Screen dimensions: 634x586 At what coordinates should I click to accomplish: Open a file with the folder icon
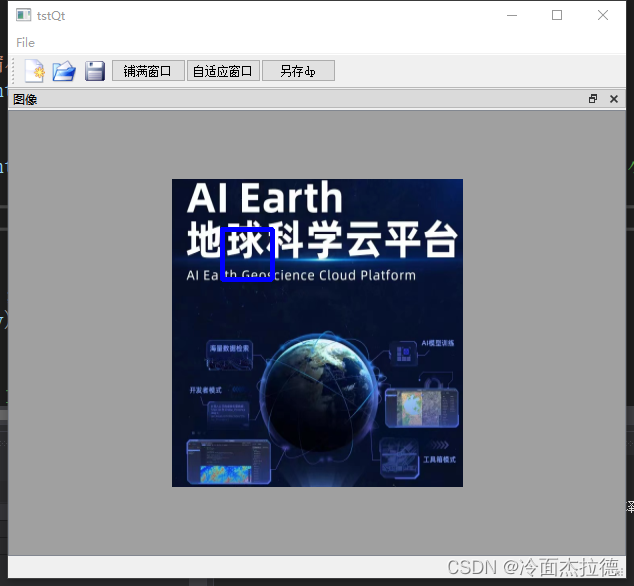click(x=64, y=71)
